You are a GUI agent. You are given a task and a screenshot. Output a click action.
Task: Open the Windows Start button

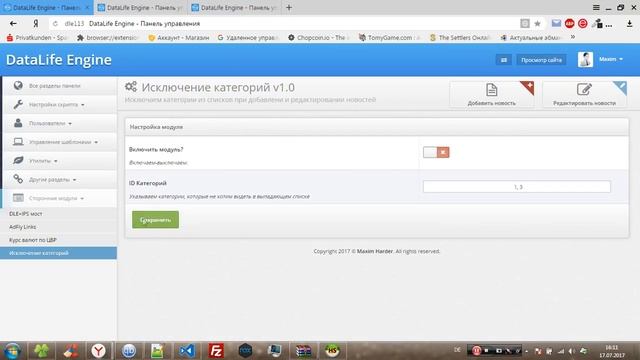(x=12, y=351)
